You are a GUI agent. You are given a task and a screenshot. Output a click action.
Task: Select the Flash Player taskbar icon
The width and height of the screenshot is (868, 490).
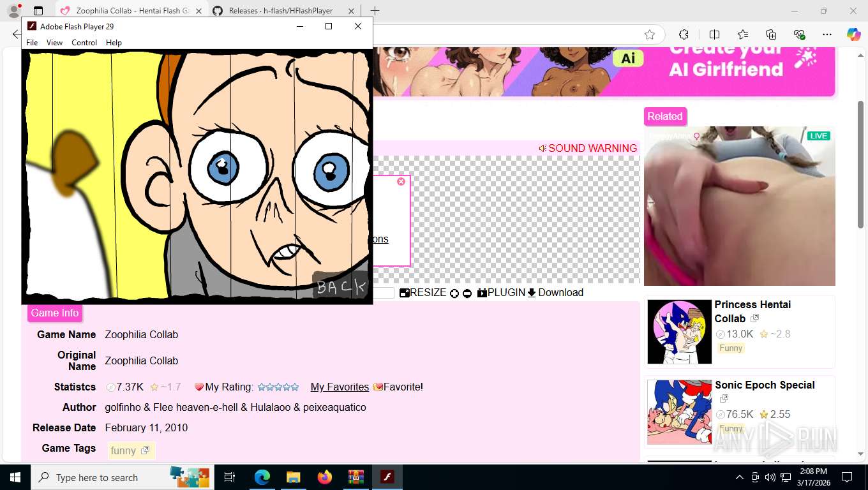point(387,477)
